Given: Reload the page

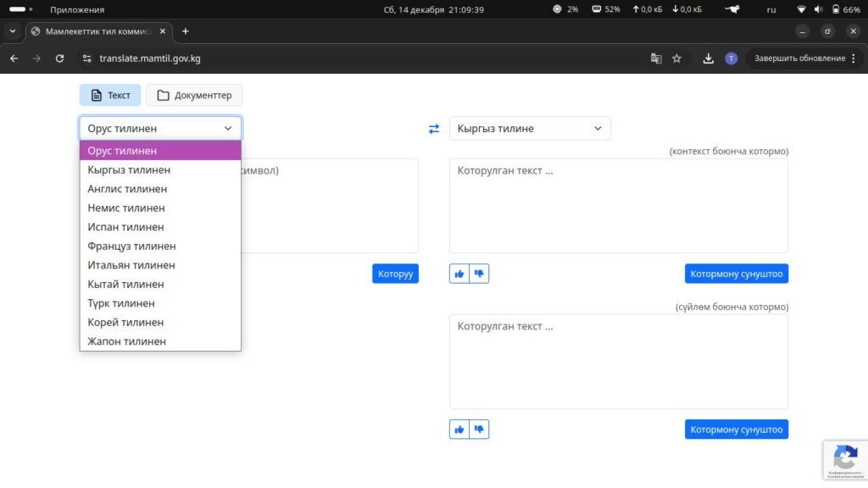Looking at the screenshot, I should pyautogui.click(x=60, y=58).
